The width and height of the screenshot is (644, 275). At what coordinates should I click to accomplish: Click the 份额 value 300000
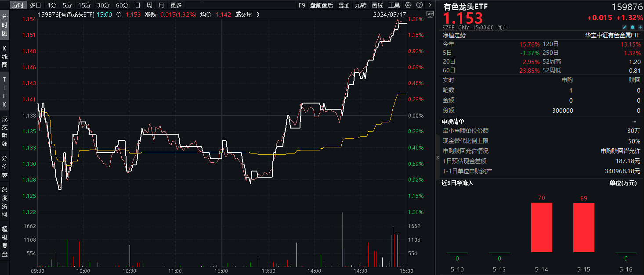click(x=563, y=111)
